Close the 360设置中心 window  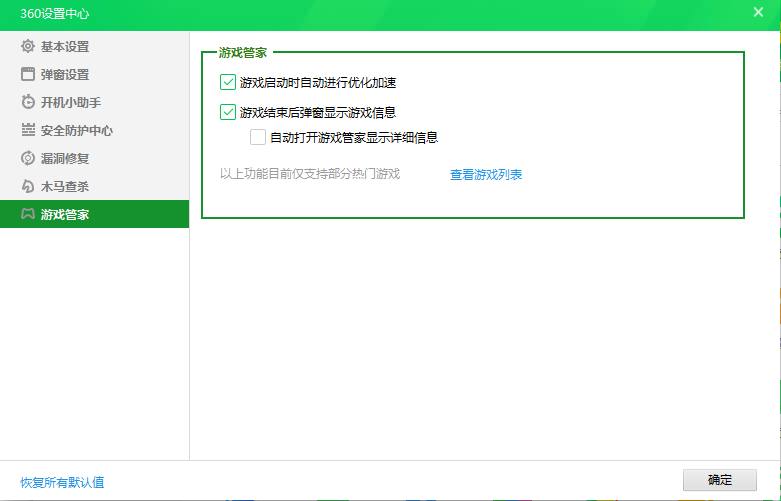[x=758, y=12]
